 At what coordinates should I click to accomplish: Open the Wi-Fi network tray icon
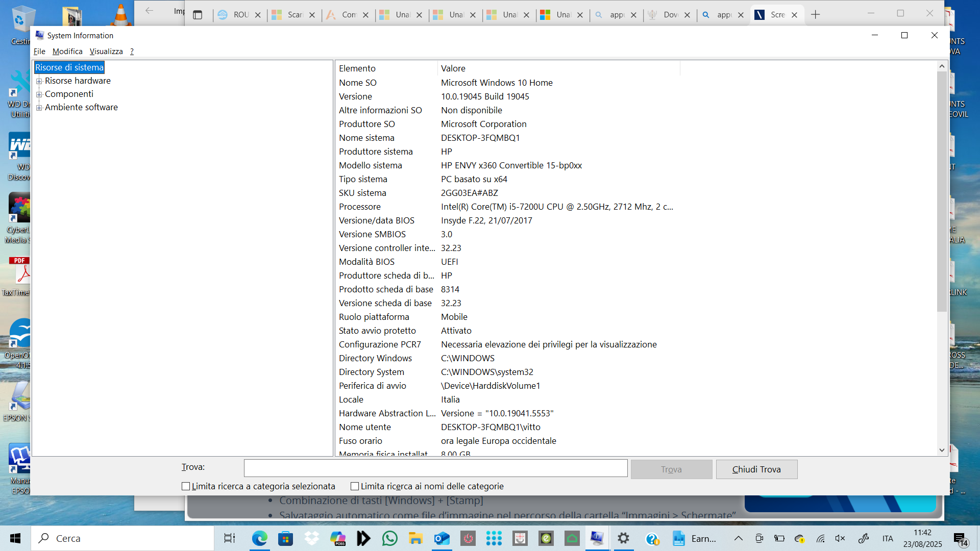(x=820, y=538)
